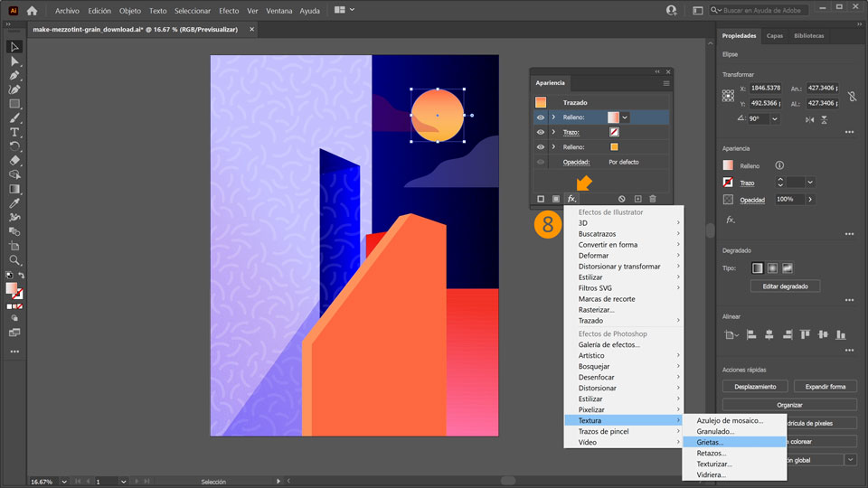Screen dimensions: 868x488
Task: Click the constrain proportions link icon
Action: point(852,96)
